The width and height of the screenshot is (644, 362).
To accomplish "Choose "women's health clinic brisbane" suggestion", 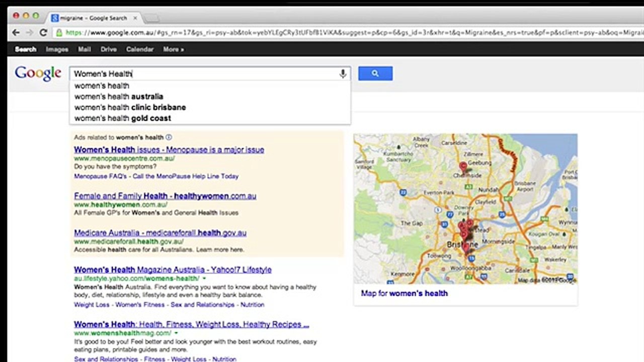I will point(210,108).
